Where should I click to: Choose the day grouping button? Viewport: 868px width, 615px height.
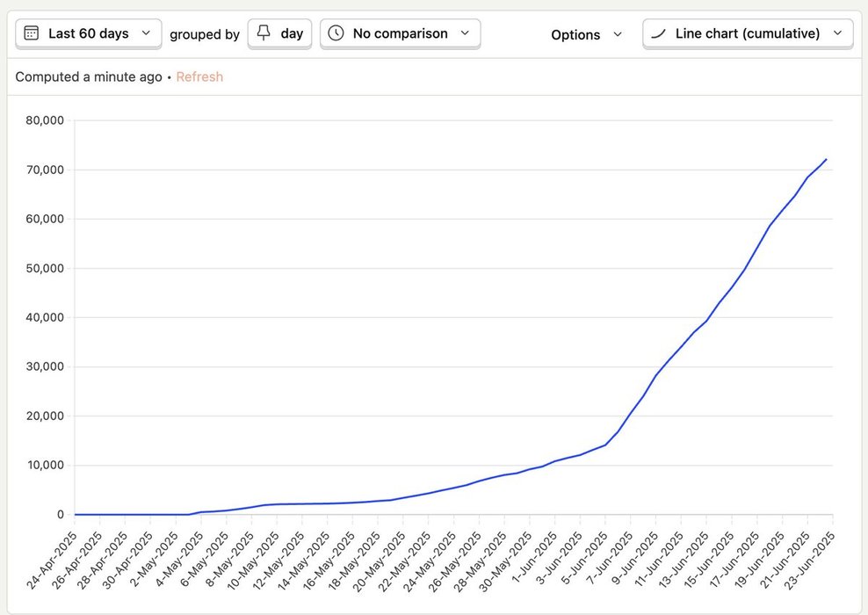coord(291,33)
